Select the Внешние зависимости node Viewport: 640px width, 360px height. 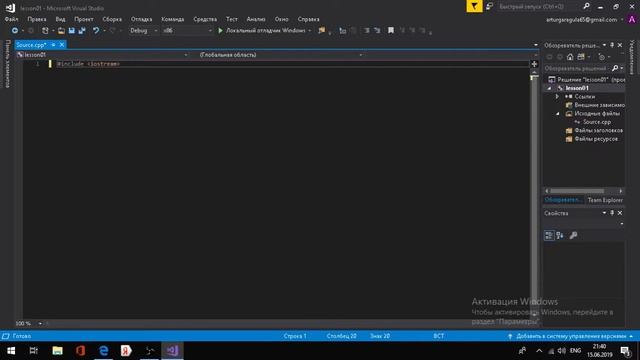(599, 105)
